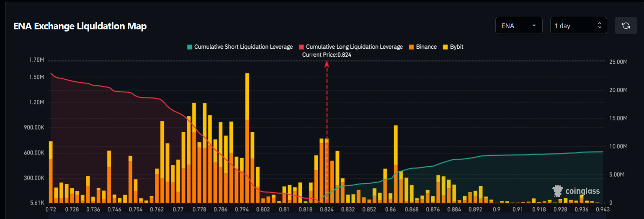Click the 0.762 x-axis label
Screen dimensions: 644x219
157,209
